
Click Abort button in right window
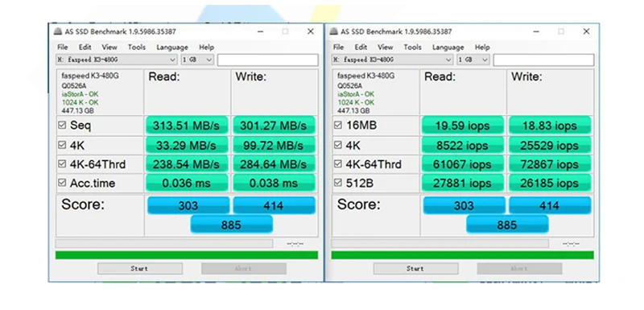click(519, 268)
